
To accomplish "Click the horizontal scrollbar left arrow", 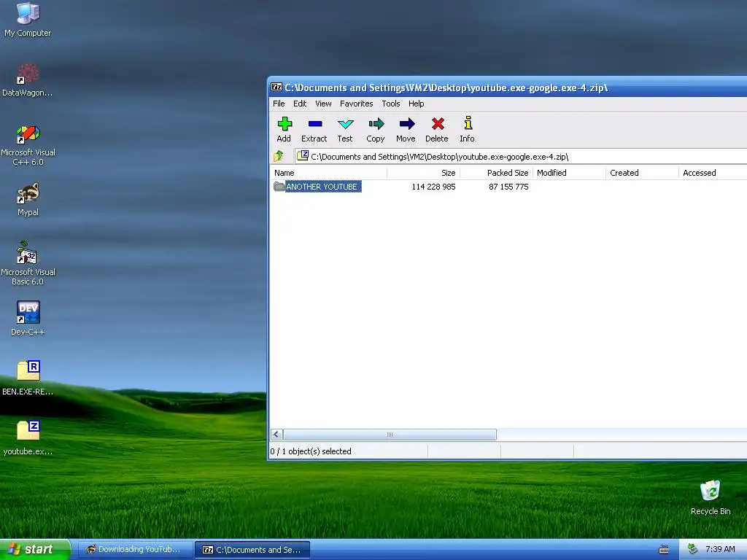I will [x=276, y=435].
